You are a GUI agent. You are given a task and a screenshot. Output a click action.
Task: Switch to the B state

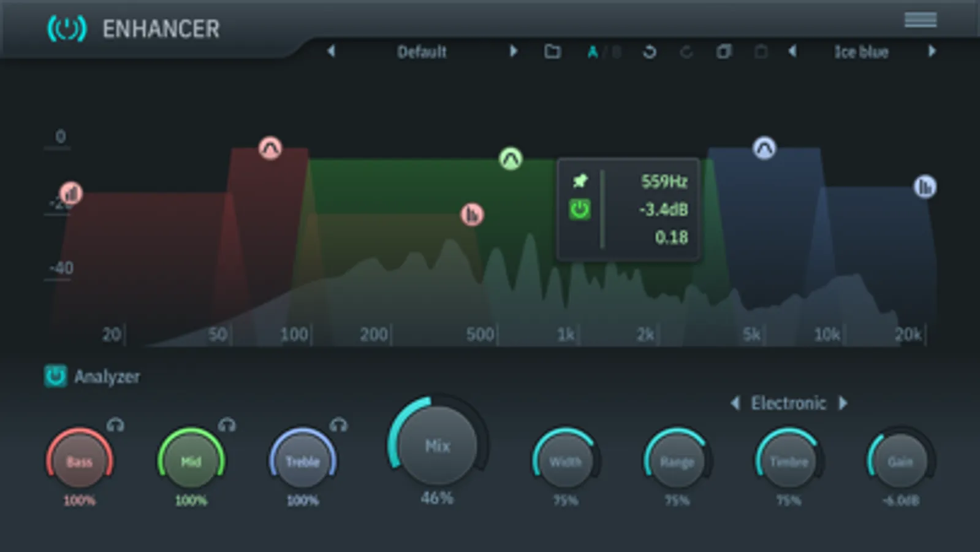point(616,52)
